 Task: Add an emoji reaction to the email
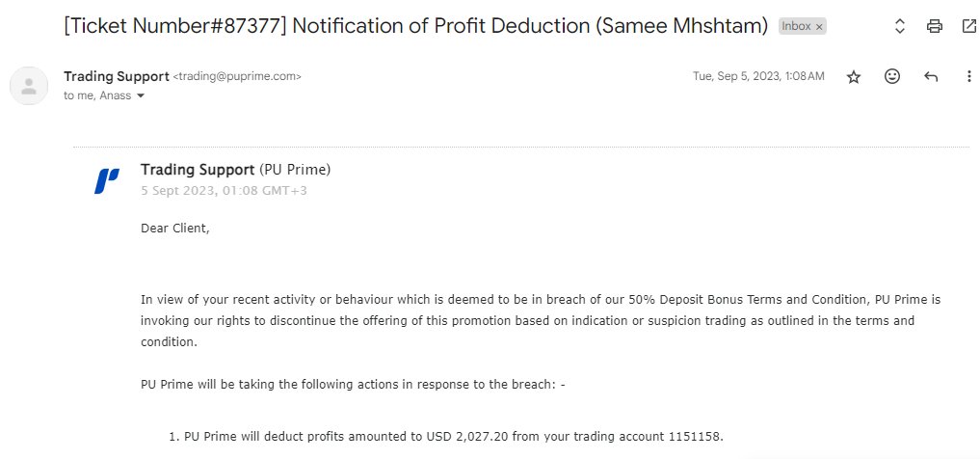click(x=892, y=76)
